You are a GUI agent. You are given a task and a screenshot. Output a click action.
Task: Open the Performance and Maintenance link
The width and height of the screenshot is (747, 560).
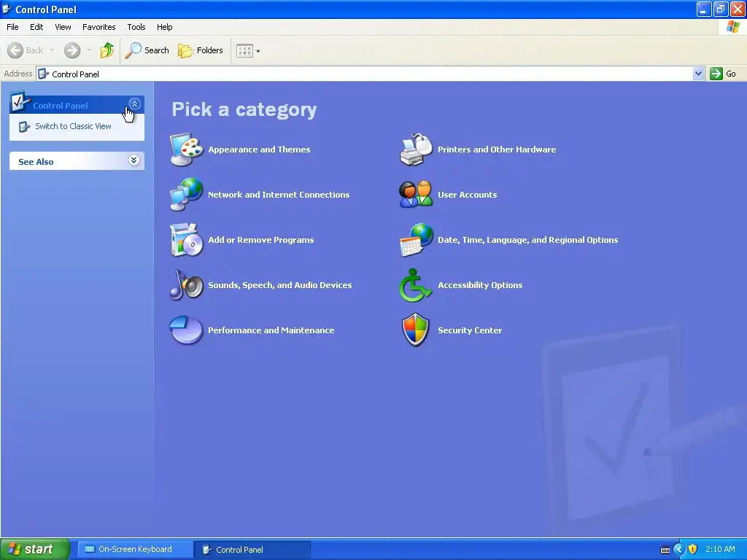pyautogui.click(x=271, y=330)
